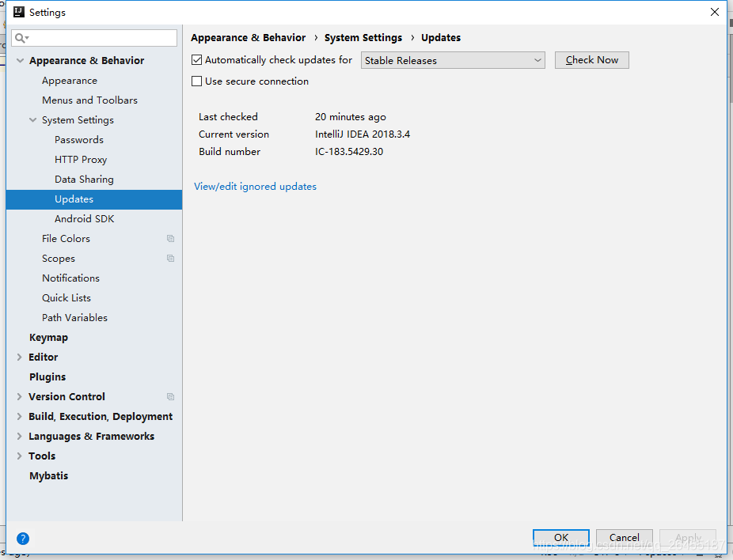Select Appearance in settings tree

click(70, 81)
